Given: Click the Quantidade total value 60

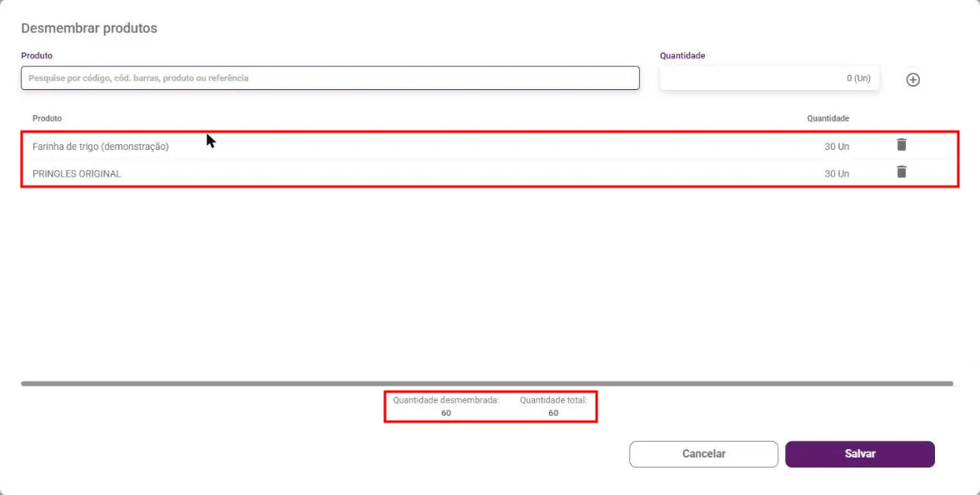Looking at the screenshot, I should click(553, 412).
